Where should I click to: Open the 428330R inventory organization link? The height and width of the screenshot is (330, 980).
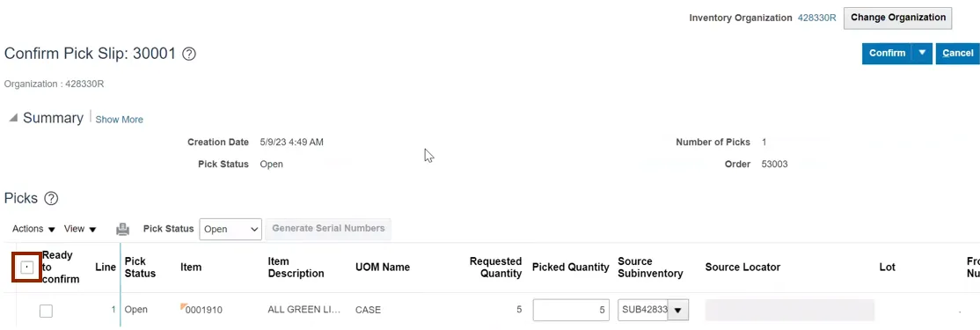coord(816,18)
